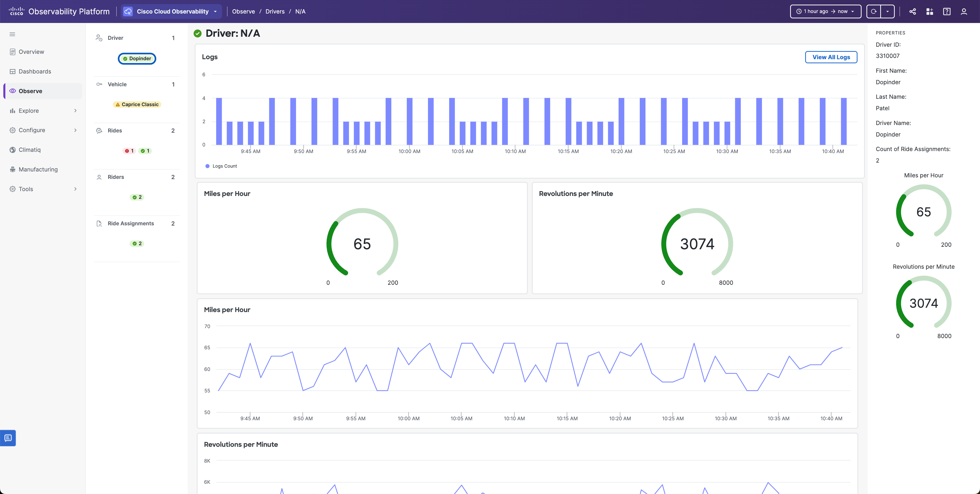Screen dimensions: 980x494
Task: Open the chat feedback icon button
Action: (8, 438)
